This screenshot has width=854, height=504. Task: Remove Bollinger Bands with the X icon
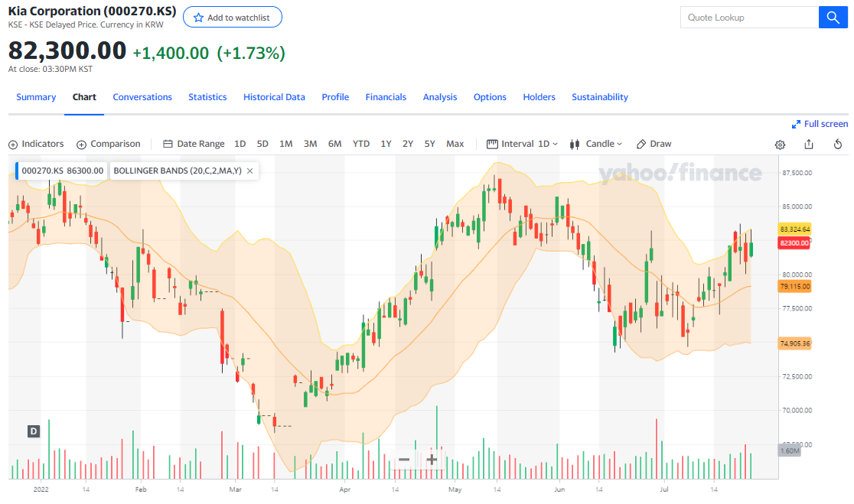tap(250, 171)
